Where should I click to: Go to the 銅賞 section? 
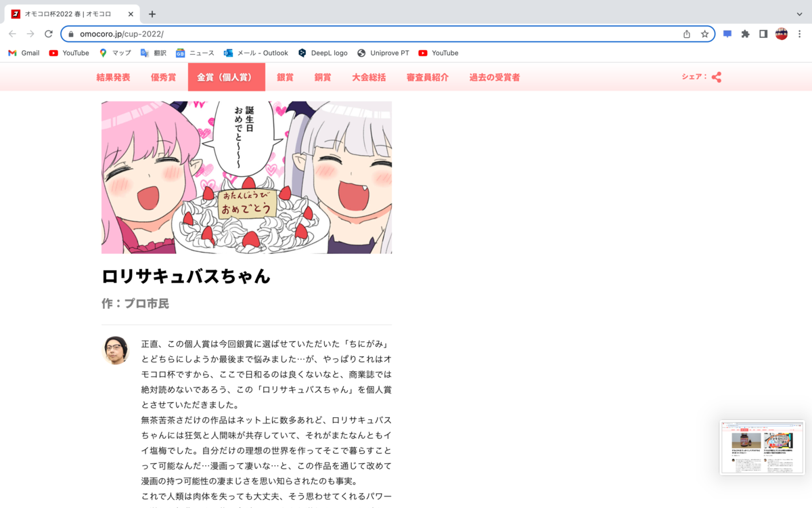click(323, 77)
